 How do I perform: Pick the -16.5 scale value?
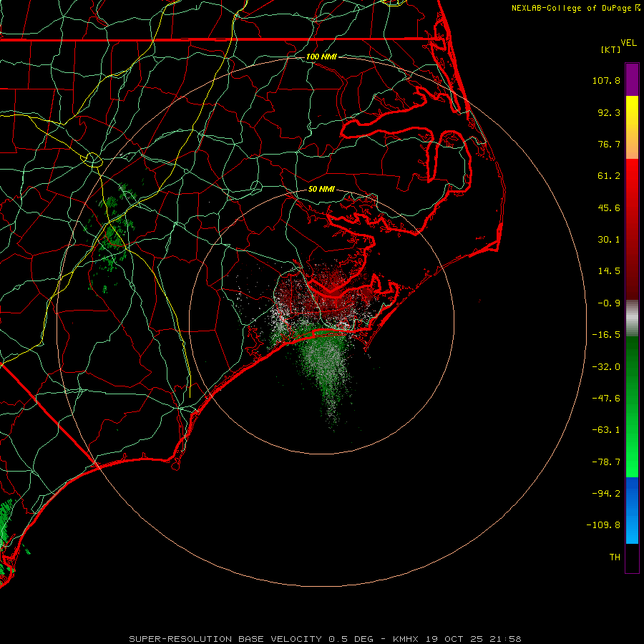pos(606,335)
